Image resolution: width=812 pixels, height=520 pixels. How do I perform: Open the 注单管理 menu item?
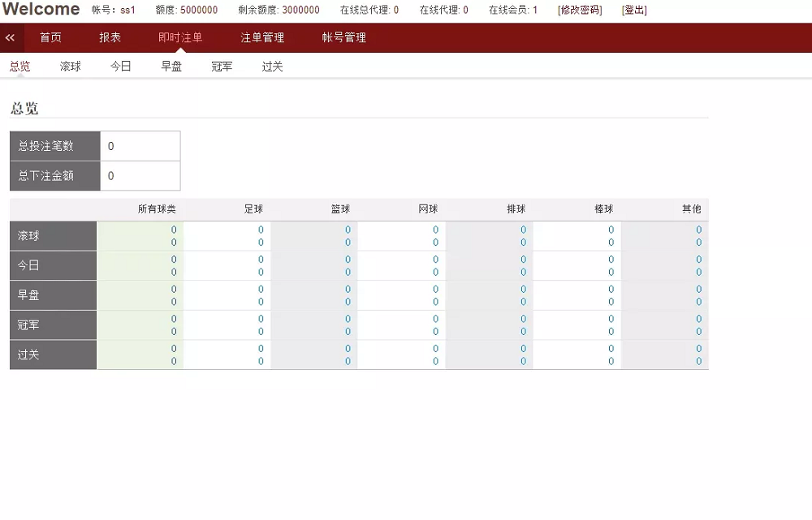click(261, 37)
